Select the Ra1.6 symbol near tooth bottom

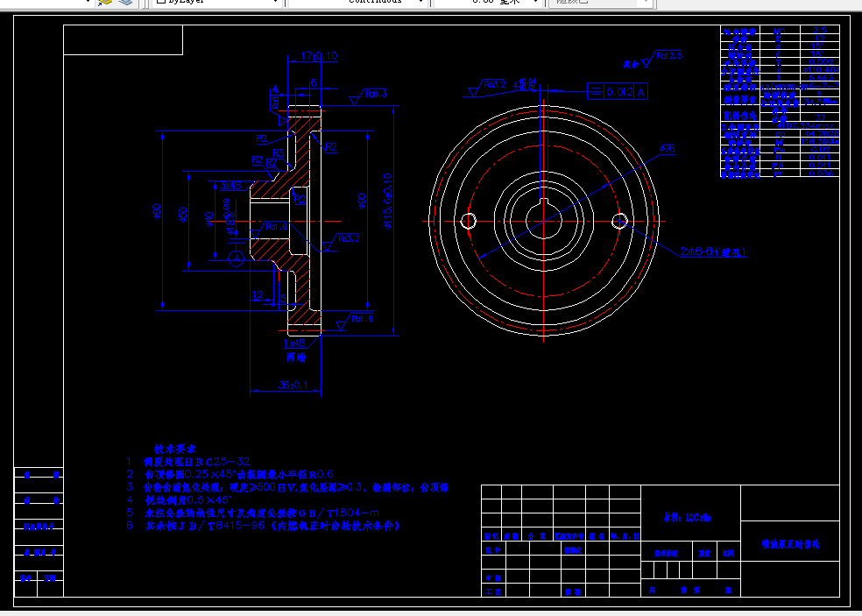coord(355,322)
